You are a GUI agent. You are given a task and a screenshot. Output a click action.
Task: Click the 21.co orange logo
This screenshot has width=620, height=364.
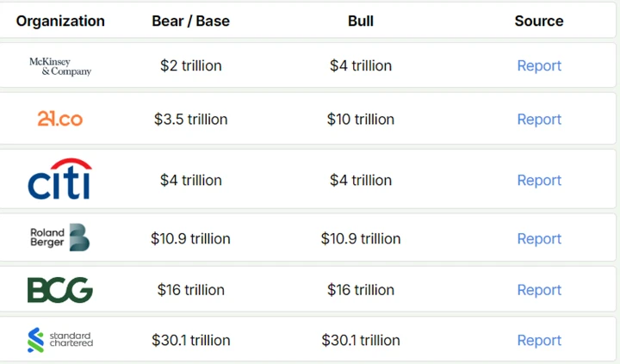point(60,119)
